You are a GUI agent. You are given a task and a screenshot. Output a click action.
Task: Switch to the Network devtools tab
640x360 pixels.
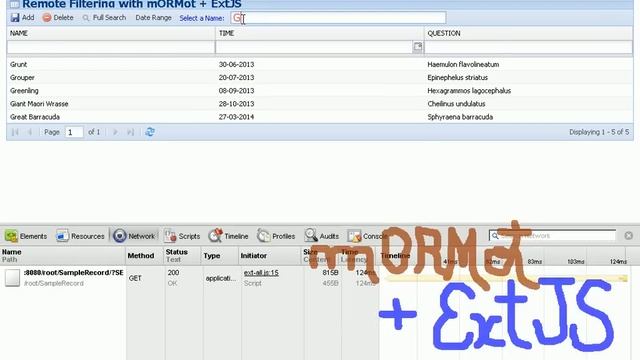coord(135,236)
